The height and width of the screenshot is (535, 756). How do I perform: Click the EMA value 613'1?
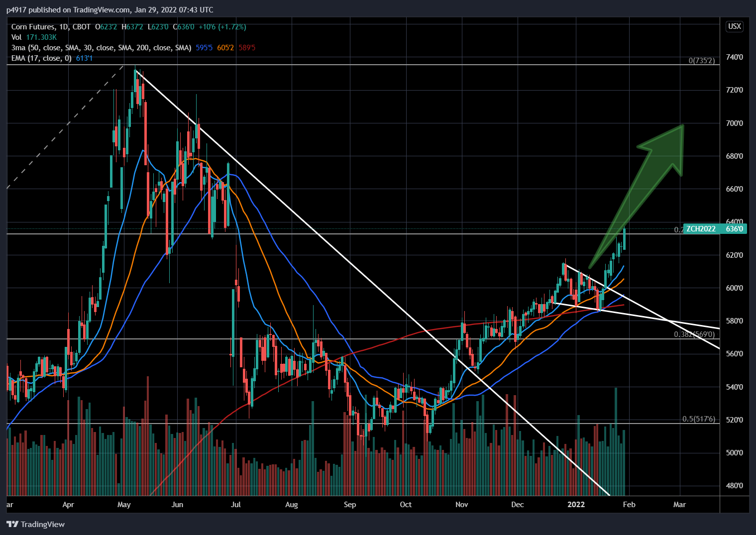(85, 58)
